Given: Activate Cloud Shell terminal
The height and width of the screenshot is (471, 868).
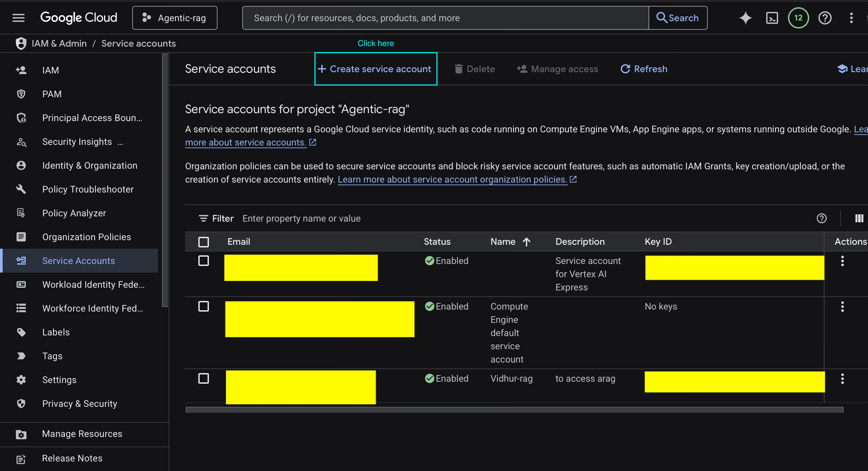Looking at the screenshot, I should pyautogui.click(x=772, y=18).
